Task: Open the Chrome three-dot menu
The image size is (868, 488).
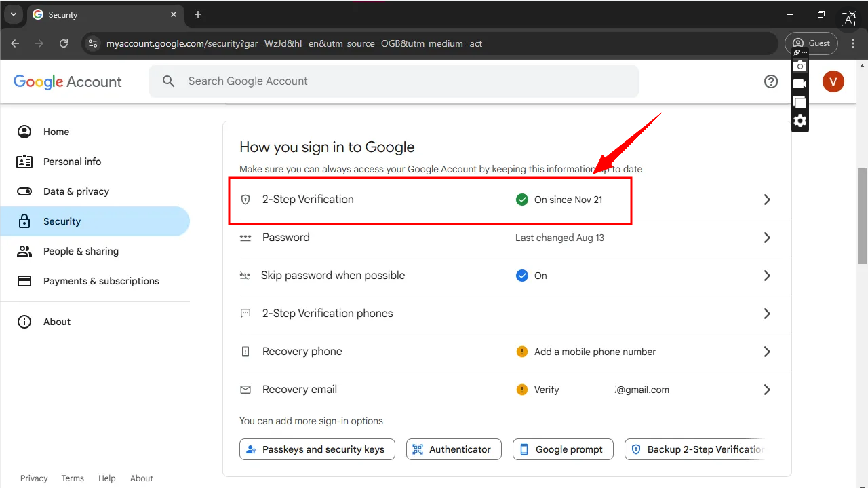Action: point(853,43)
